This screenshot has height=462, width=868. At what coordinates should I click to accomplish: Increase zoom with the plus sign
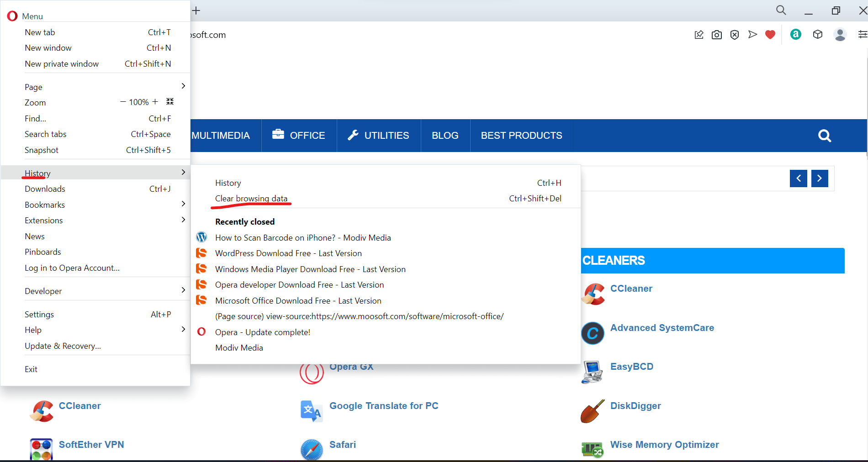pyautogui.click(x=155, y=102)
